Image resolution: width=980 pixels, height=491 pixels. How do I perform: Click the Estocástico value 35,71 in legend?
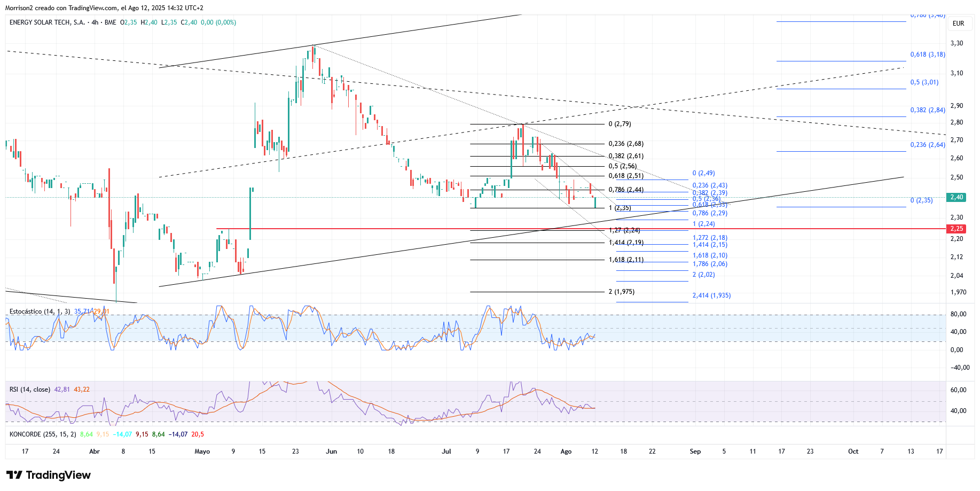click(x=82, y=311)
